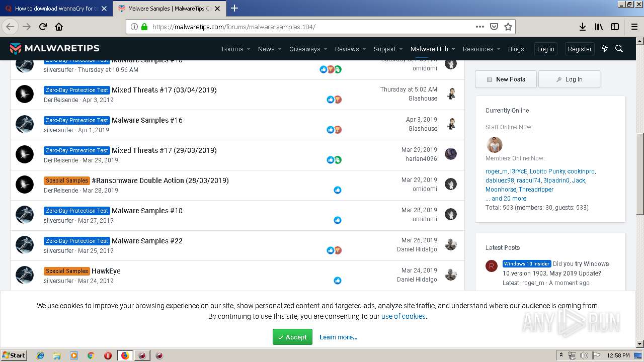Open Windows Explorer folder icon in taskbar
The width and height of the screenshot is (644, 362).
coord(57,355)
